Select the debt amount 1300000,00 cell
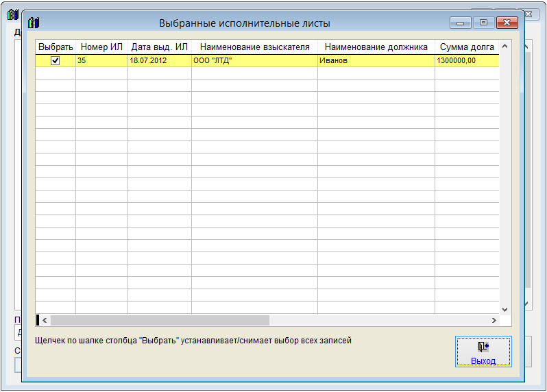This screenshot has width=547, height=392. 467,61
